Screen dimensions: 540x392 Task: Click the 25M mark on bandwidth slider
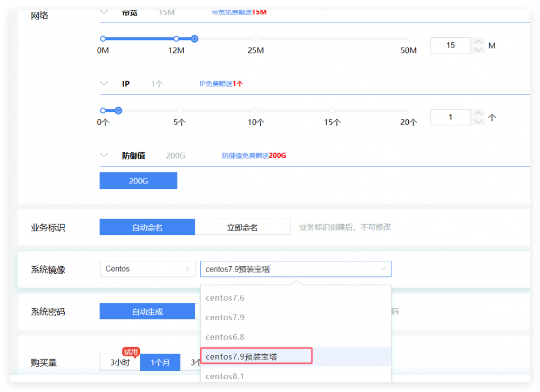click(x=255, y=39)
